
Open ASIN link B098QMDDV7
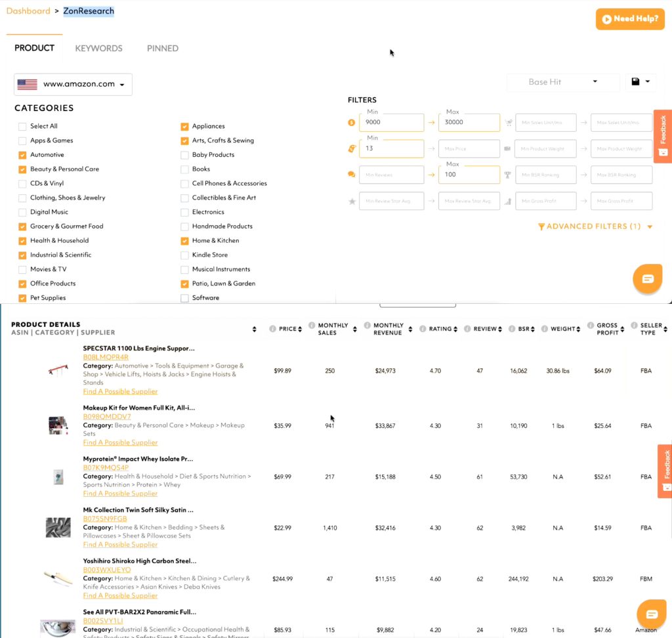[107, 417]
